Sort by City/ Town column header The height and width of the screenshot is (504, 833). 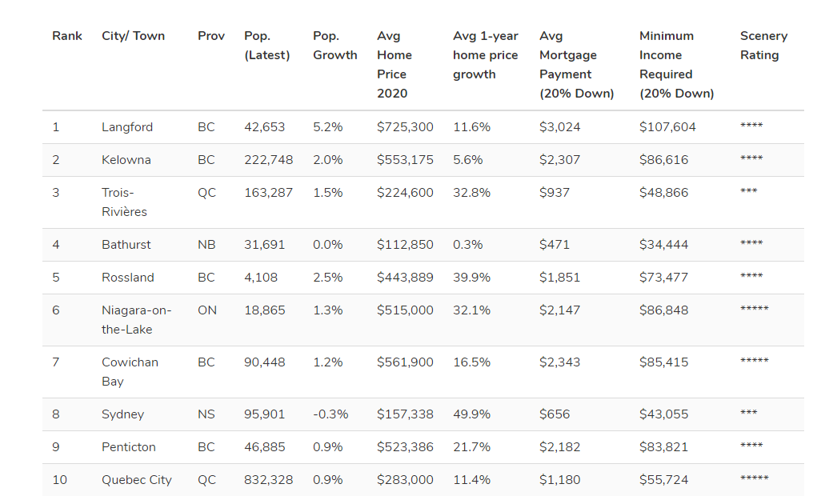pos(133,36)
